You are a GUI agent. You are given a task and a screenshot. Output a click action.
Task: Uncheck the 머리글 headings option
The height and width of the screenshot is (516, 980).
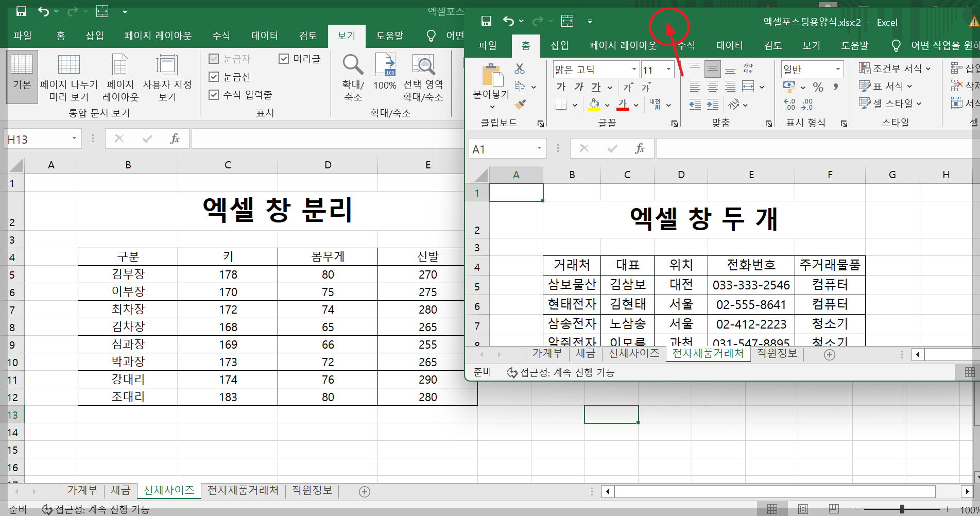tap(284, 58)
